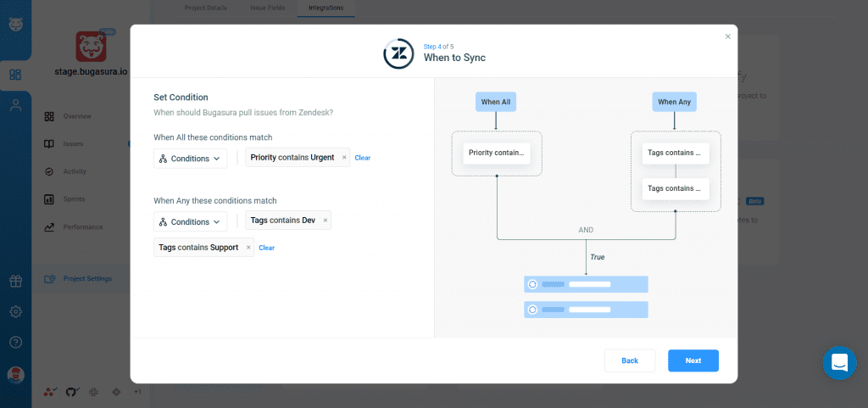868x408 pixels.
Task: Click the second sync result bar icon
Action: tap(532, 310)
